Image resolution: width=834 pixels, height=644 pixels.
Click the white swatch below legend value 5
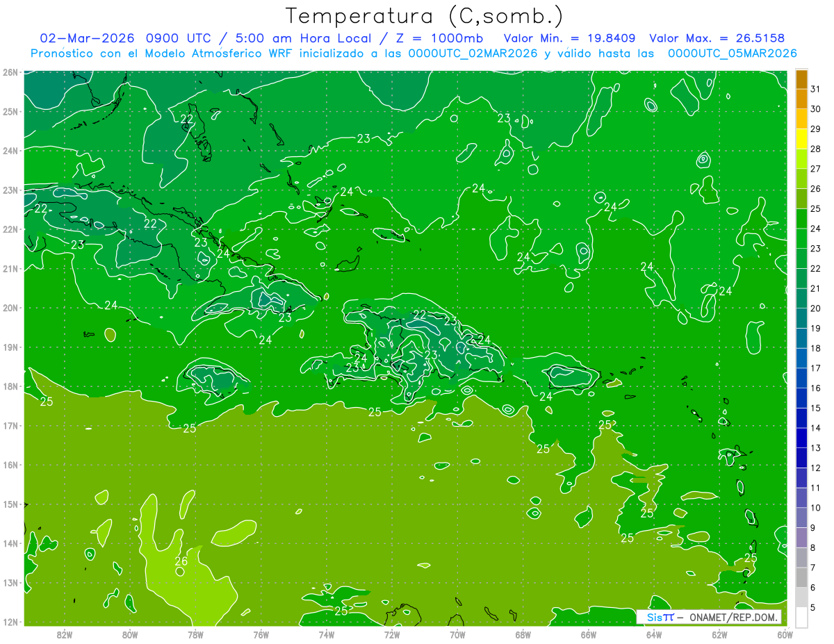tap(801, 617)
